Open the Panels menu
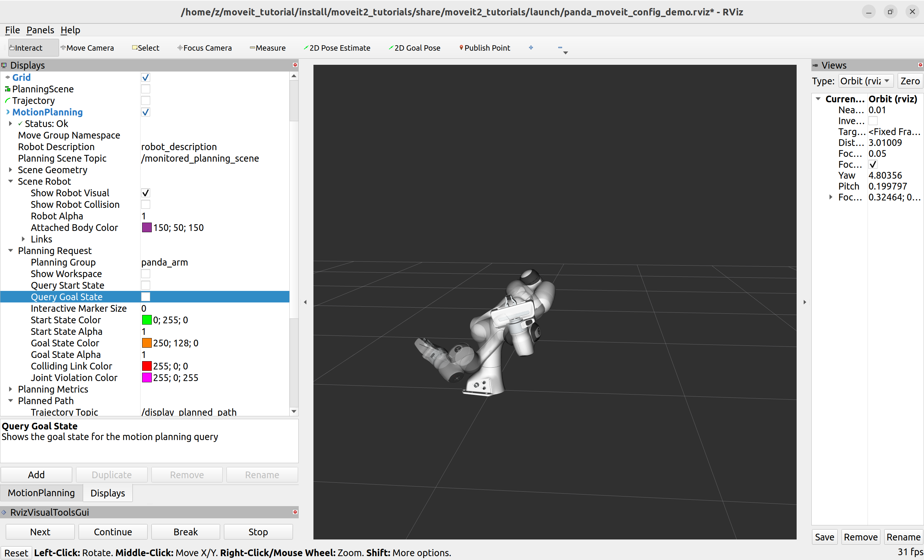 [40, 30]
